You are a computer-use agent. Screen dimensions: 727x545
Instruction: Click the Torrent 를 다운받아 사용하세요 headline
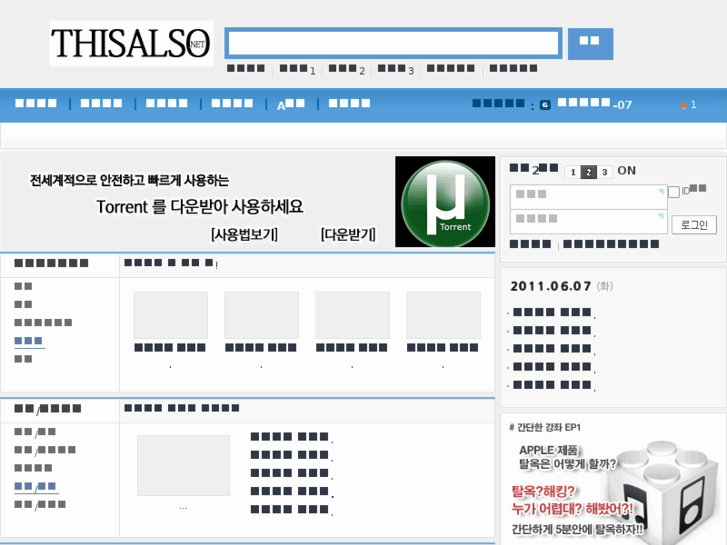point(200,207)
